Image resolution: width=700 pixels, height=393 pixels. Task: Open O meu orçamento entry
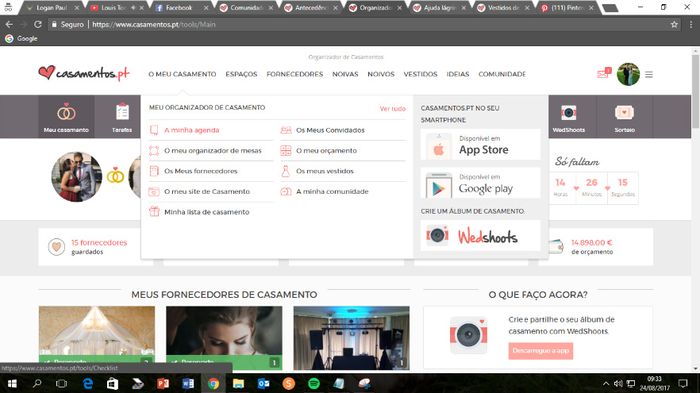pyautogui.click(x=326, y=151)
